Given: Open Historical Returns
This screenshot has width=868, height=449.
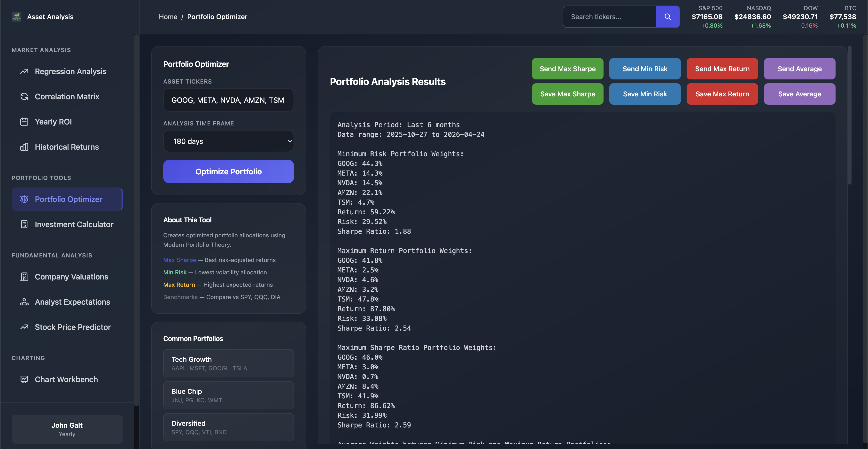Looking at the screenshot, I should point(67,147).
